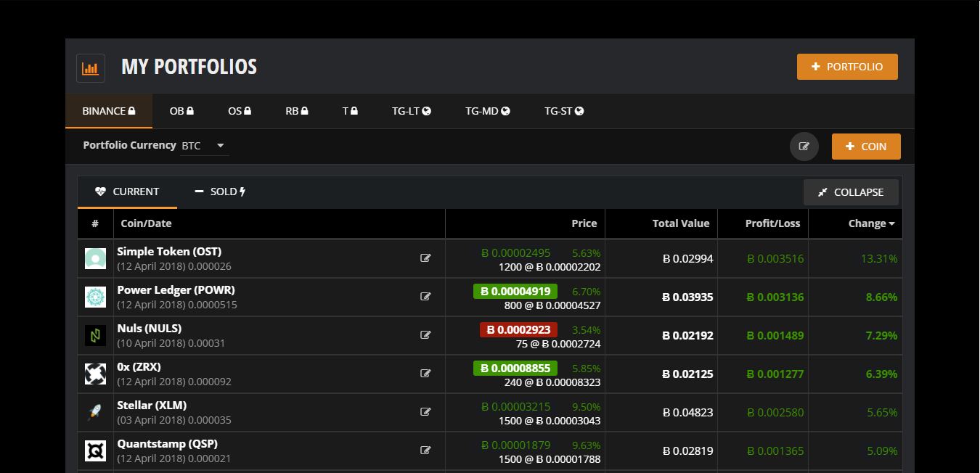Select profit value 0.001489
The image size is (980, 473).
pos(775,335)
